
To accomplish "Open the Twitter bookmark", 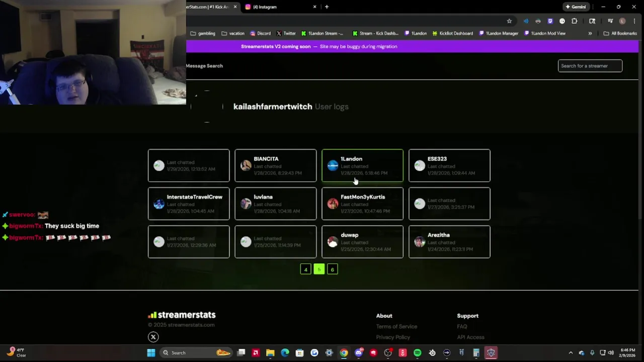I will coord(286,33).
